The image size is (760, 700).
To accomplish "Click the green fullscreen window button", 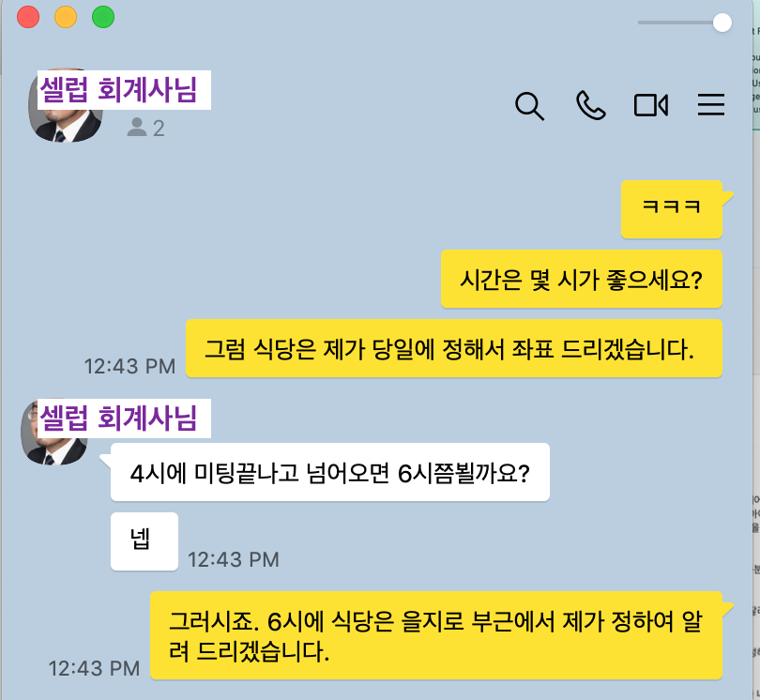I will coord(103,17).
